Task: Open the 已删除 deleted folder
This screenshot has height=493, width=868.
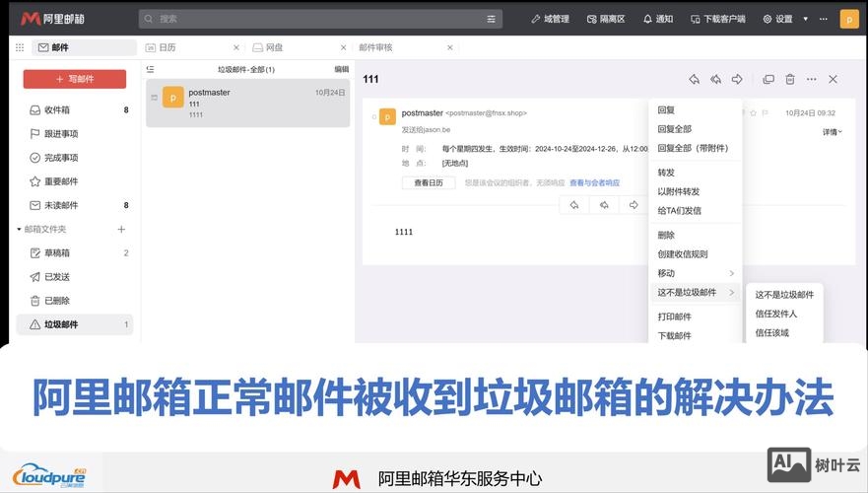Action: tap(77, 300)
